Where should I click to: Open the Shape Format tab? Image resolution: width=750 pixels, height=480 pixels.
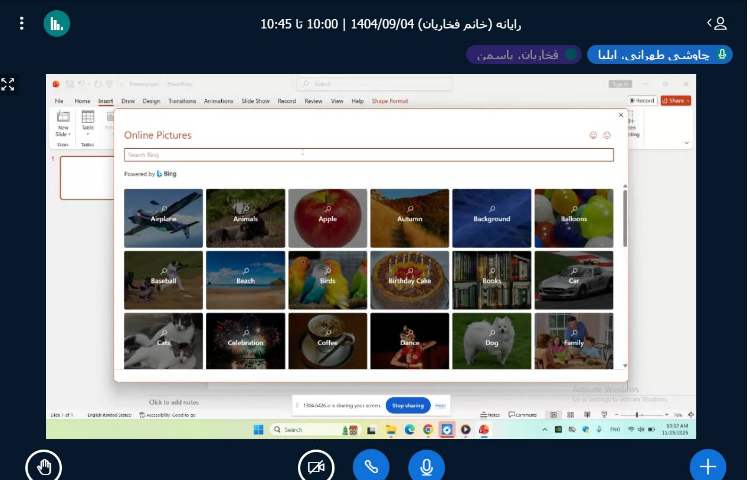tap(390, 101)
